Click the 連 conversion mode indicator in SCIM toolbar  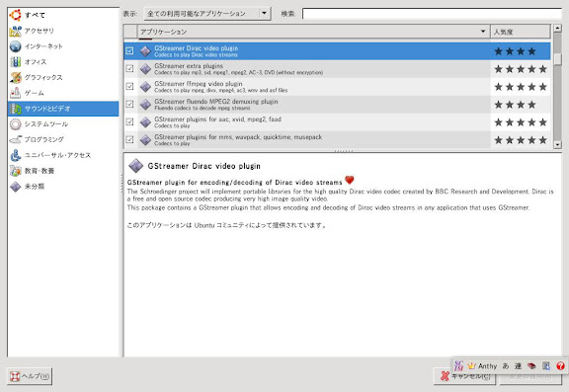click(519, 366)
